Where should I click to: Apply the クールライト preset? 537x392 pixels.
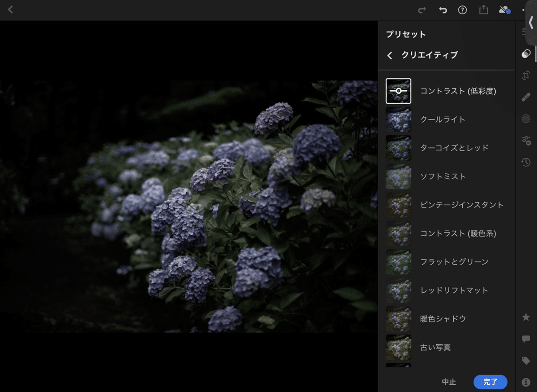coord(443,119)
